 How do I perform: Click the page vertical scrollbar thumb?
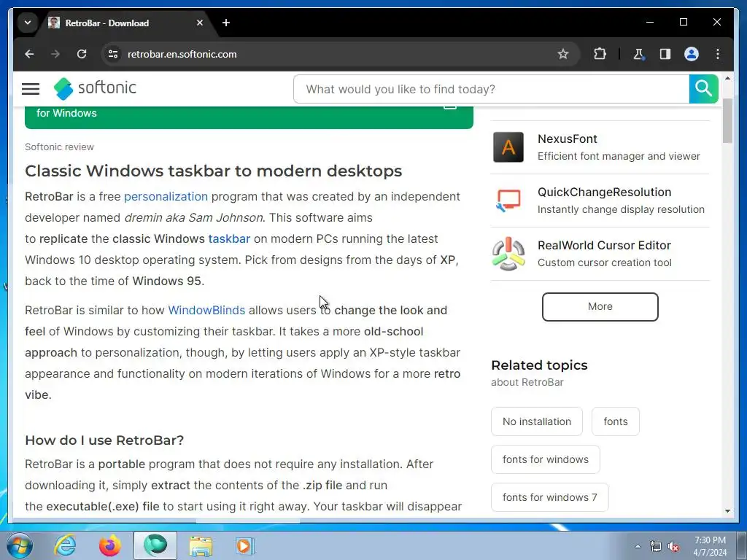727,121
